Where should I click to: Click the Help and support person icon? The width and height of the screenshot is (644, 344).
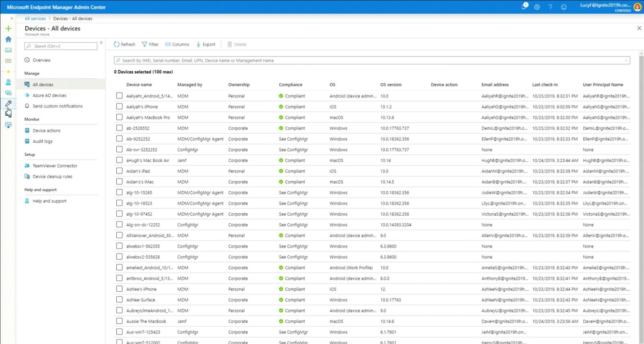click(27, 201)
